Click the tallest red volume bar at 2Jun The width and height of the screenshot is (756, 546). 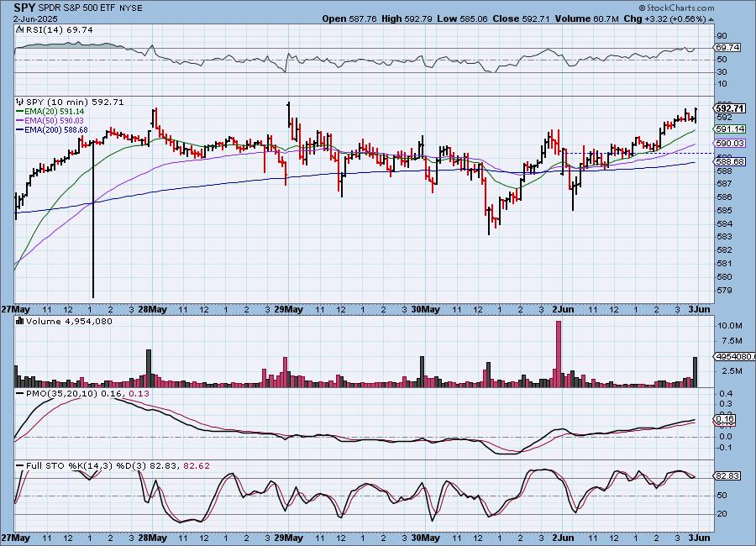(559, 354)
